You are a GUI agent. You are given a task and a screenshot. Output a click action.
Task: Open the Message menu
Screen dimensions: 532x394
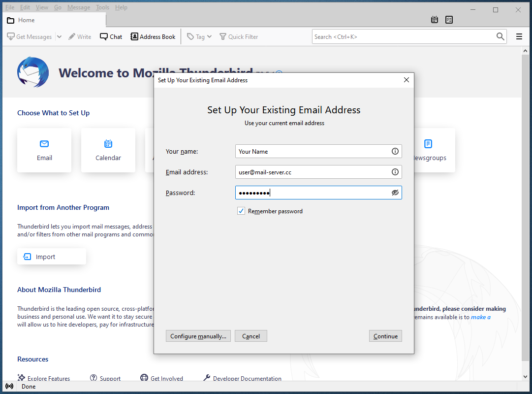[79, 7]
